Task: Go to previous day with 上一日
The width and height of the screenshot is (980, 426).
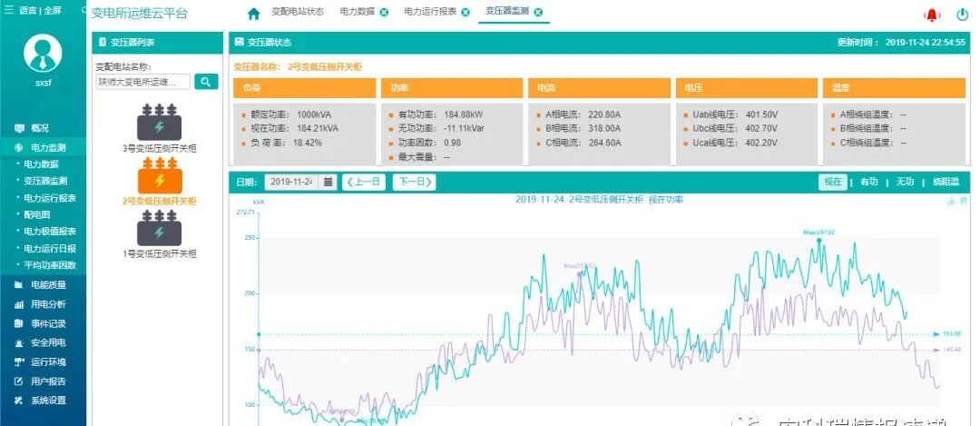Action: pyautogui.click(x=364, y=182)
